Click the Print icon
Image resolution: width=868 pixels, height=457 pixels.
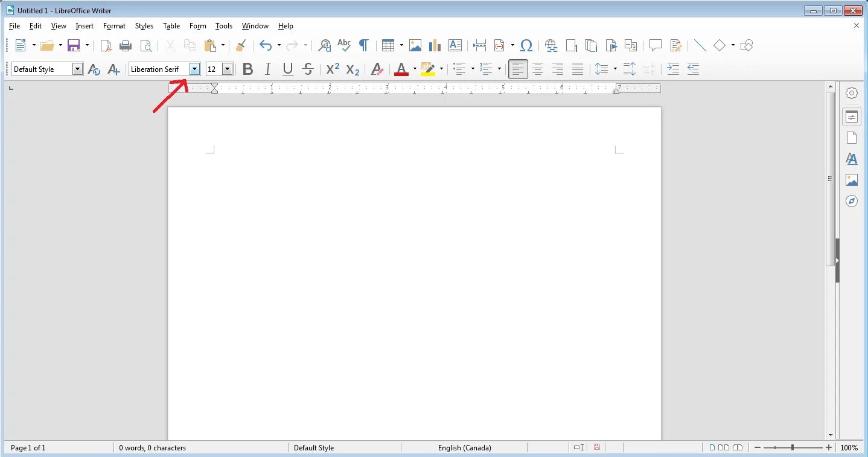pos(126,45)
